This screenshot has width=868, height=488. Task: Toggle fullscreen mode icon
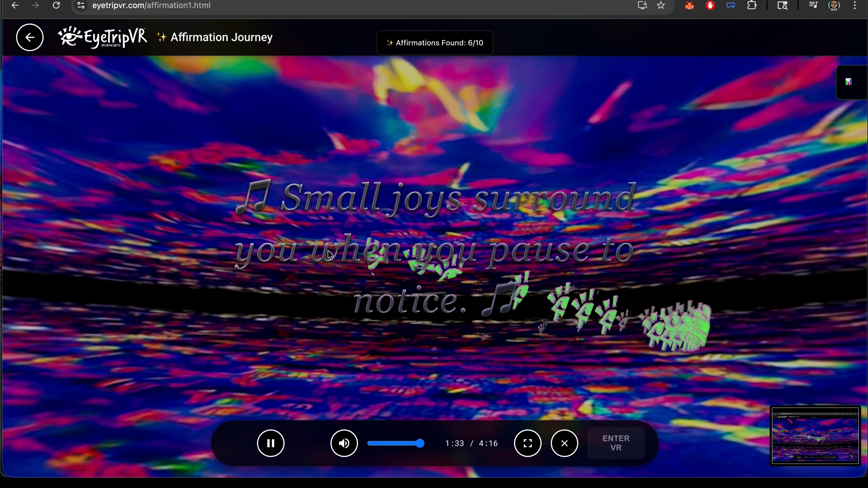coord(527,443)
